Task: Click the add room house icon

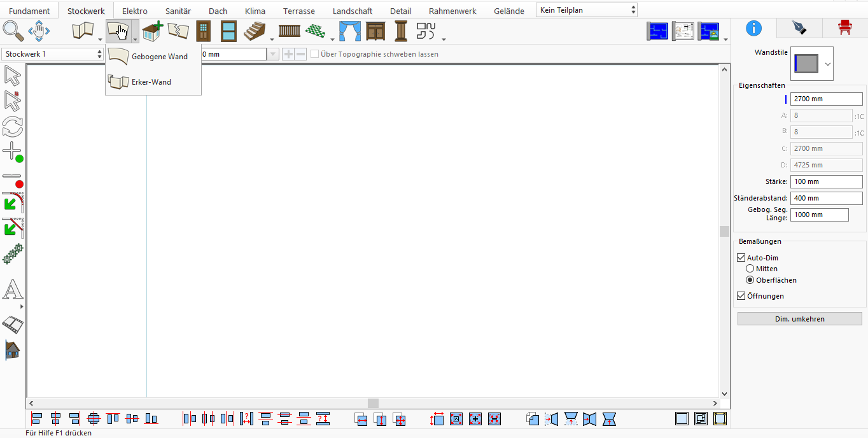Action: coord(152,31)
